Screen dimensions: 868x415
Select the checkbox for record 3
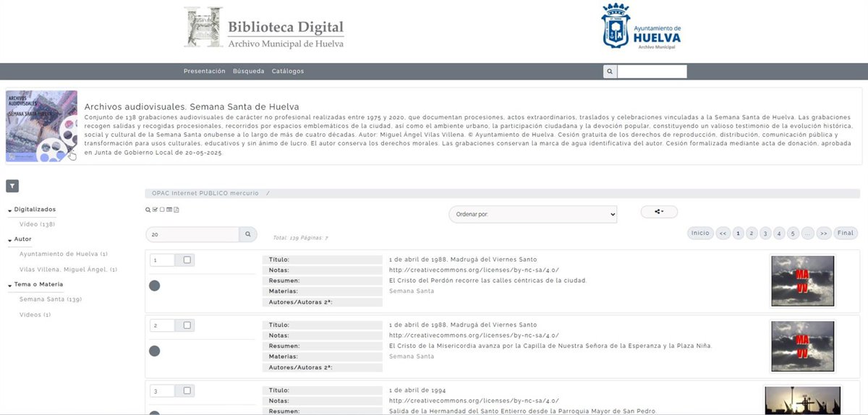pos(187,391)
